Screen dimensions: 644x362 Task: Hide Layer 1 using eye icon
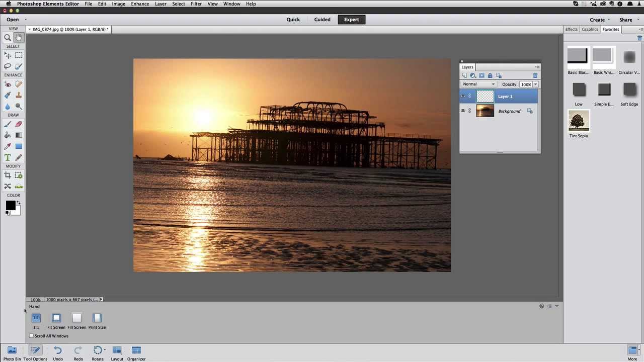tap(463, 96)
